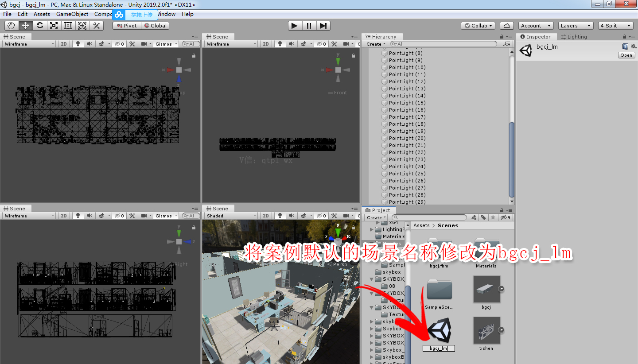Open the Inspector help book icon
Image resolution: width=638 pixels, height=364 pixels.
click(625, 46)
